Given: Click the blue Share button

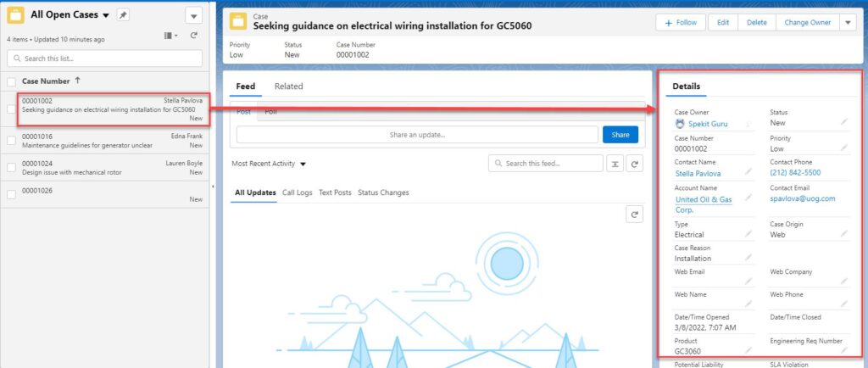Looking at the screenshot, I should click(x=620, y=135).
